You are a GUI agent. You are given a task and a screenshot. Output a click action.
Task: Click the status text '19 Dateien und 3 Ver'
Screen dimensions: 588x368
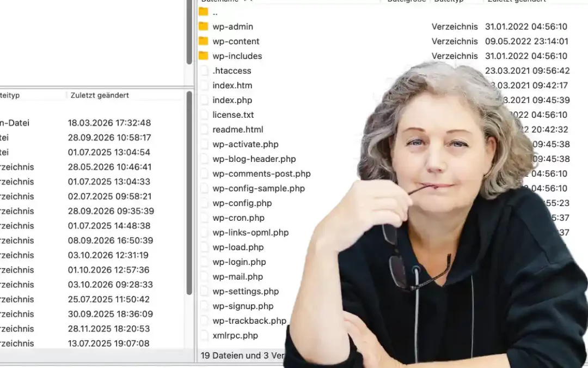coord(242,355)
